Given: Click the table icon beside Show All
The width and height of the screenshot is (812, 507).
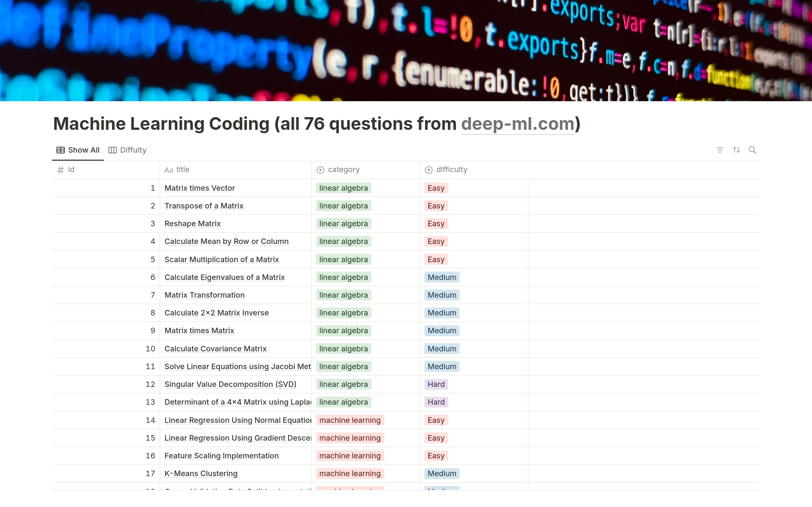Looking at the screenshot, I should pos(60,150).
